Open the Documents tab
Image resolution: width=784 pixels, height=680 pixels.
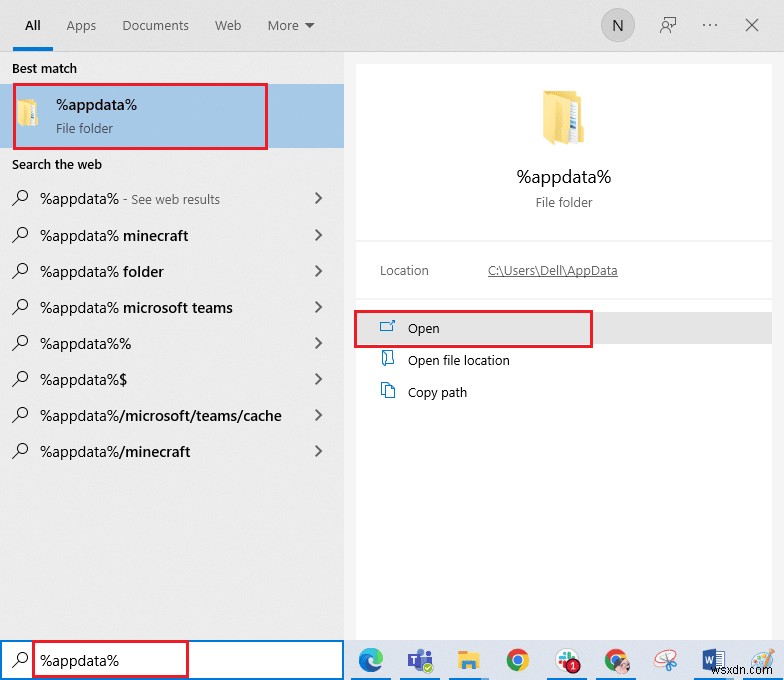point(156,26)
